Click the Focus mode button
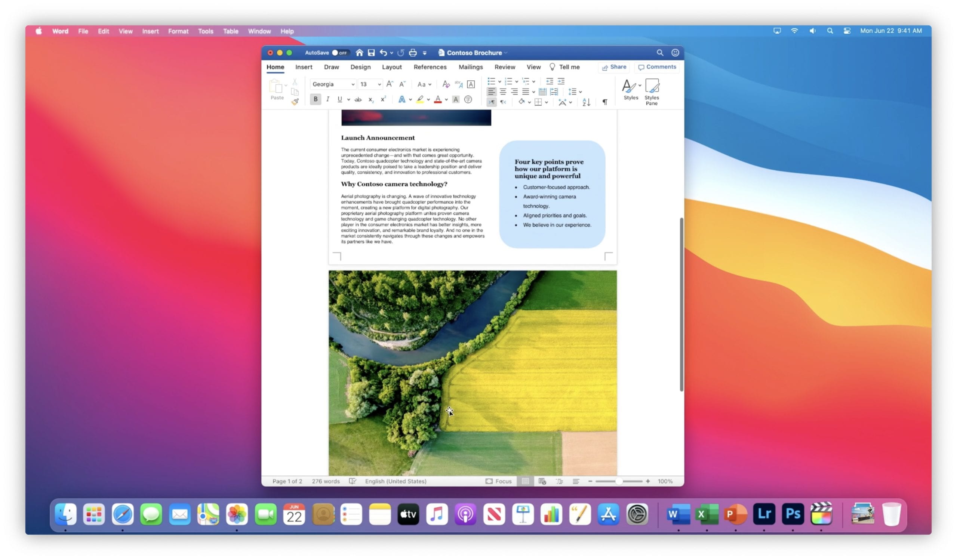The width and height of the screenshot is (957, 560). click(x=498, y=481)
